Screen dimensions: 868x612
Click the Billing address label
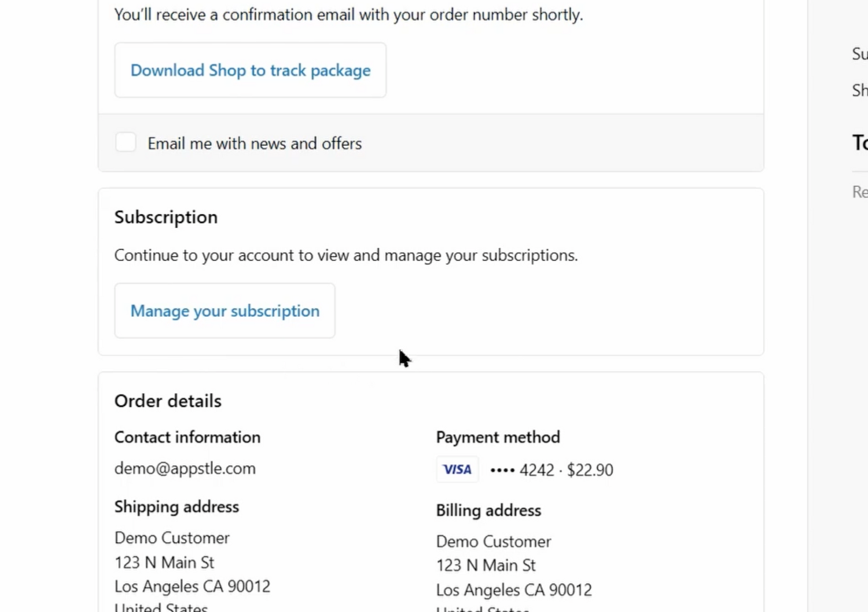click(488, 510)
